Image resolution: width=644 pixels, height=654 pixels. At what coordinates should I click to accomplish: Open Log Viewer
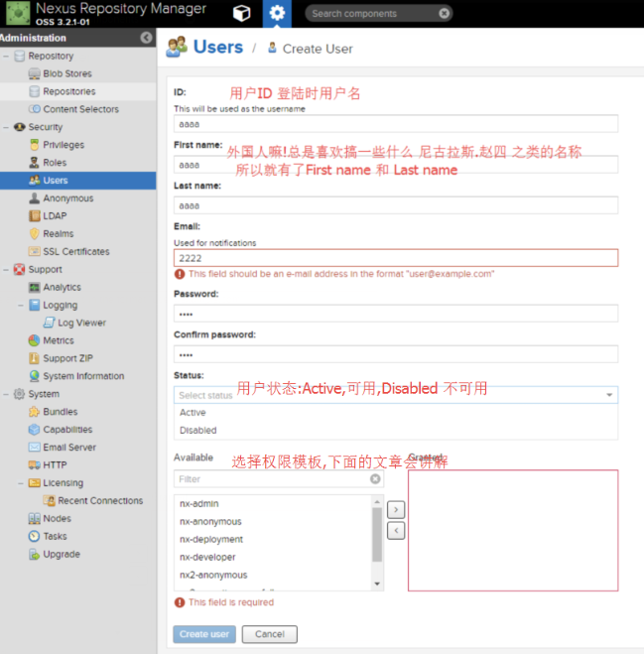pos(81,323)
